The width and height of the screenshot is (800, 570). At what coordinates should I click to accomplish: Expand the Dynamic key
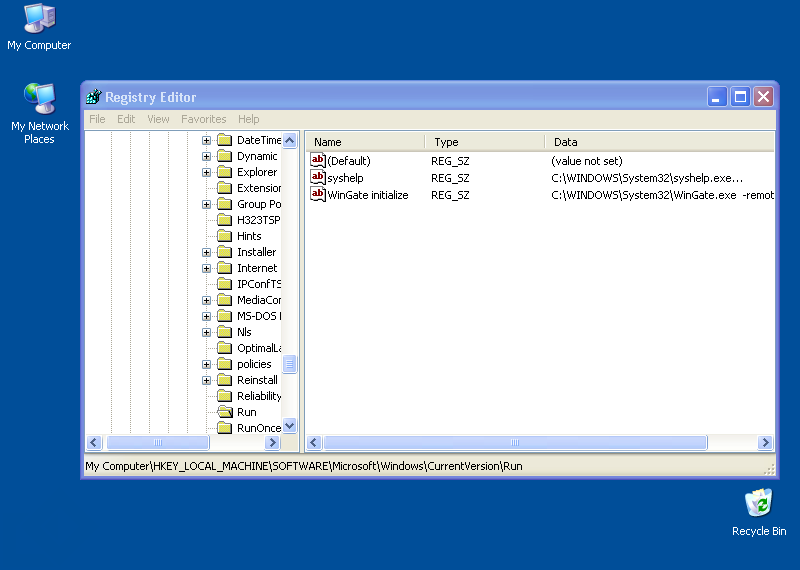tap(206, 156)
